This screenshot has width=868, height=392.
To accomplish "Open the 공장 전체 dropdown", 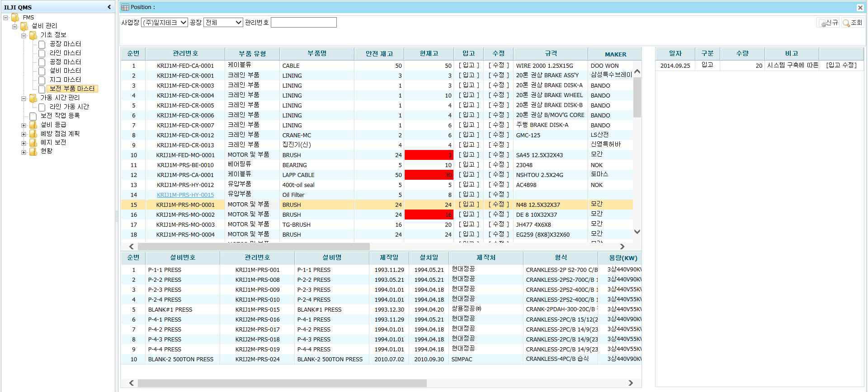I will (x=223, y=22).
